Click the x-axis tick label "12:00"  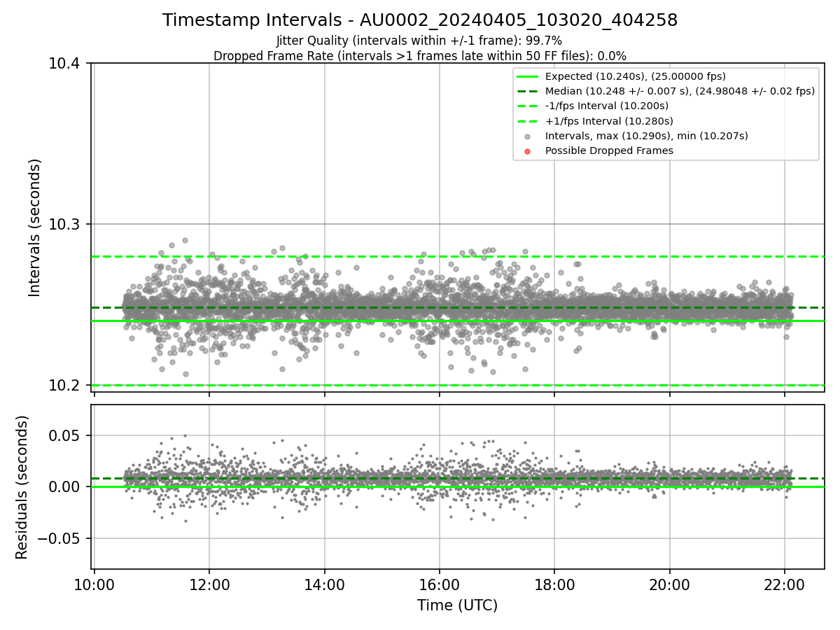209,584
